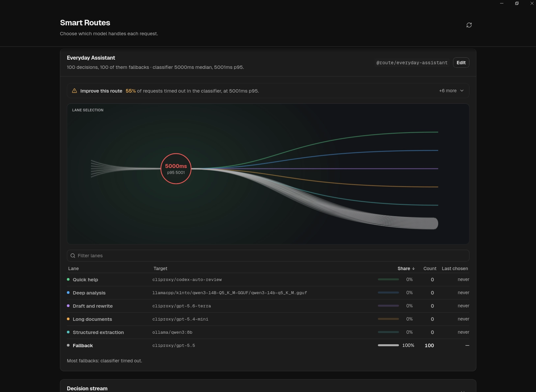Select the Deep analysis lane row
The image size is (536, 392).
coord(268,293)
